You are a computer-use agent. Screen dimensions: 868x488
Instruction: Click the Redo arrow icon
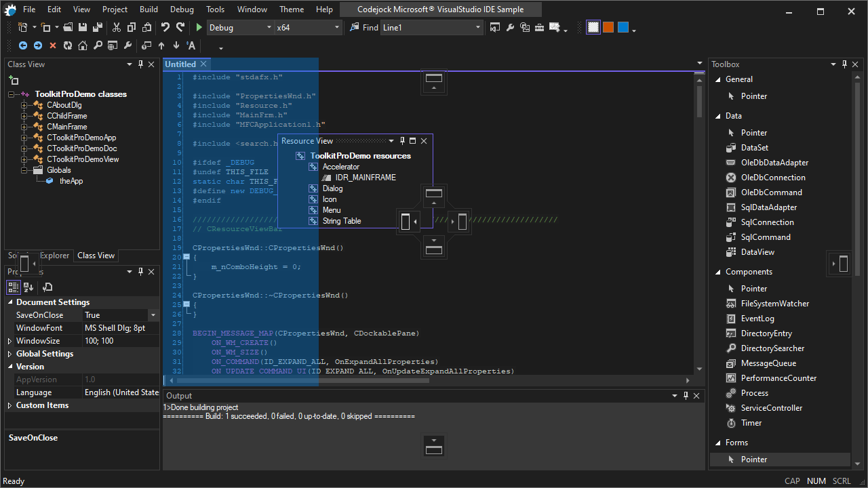pos(180,28)
